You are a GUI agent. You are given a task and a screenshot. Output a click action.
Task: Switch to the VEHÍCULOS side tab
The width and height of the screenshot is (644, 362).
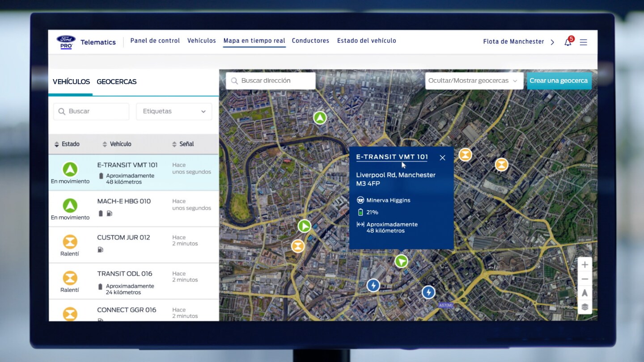pos(71,82)
